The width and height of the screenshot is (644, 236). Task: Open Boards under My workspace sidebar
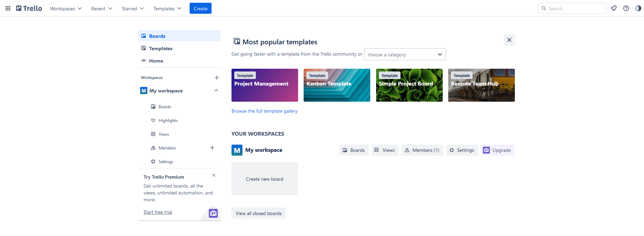pyautogui.click(x=179, y=106)
